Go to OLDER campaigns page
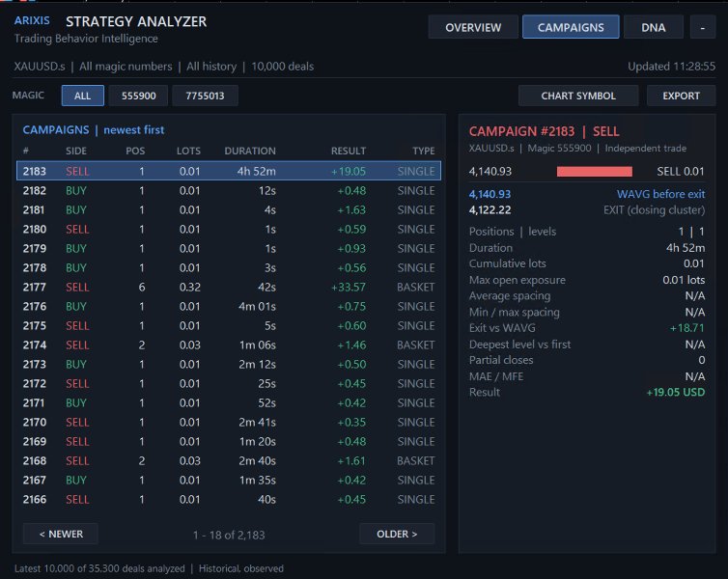 coord(397,534)
